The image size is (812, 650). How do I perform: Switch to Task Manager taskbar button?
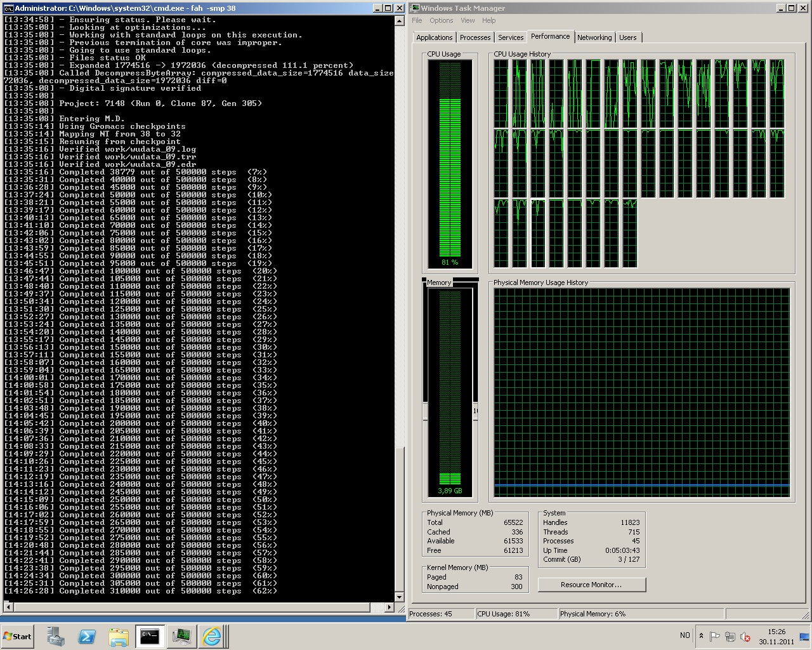(181, 636)
